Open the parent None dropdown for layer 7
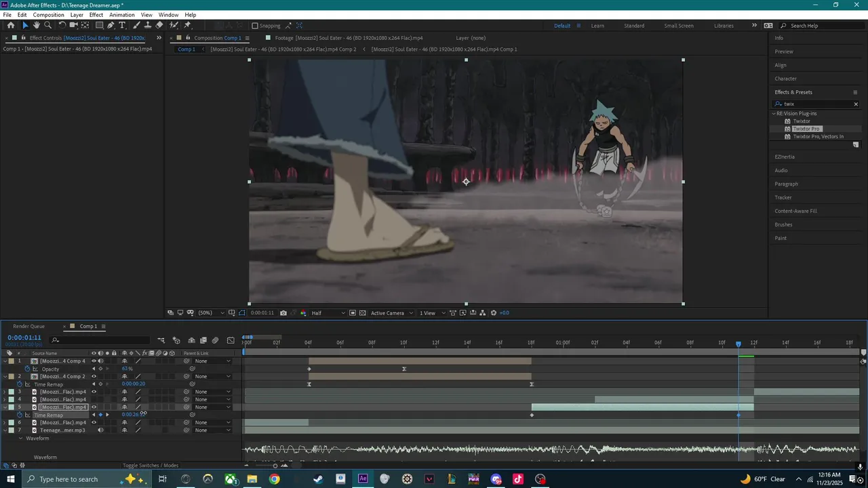868x488 pixels. 213,430
